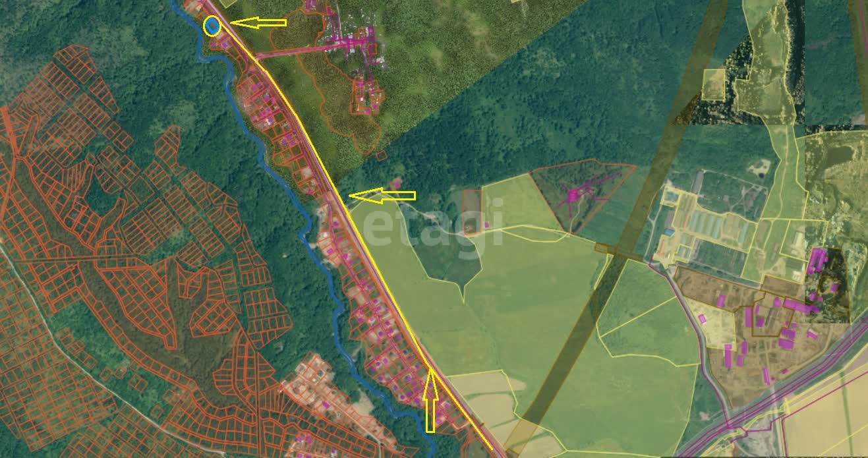Click the blue circled plot marker
The height and width of the screenshot is (458, 868).
(x=212, y=26)
